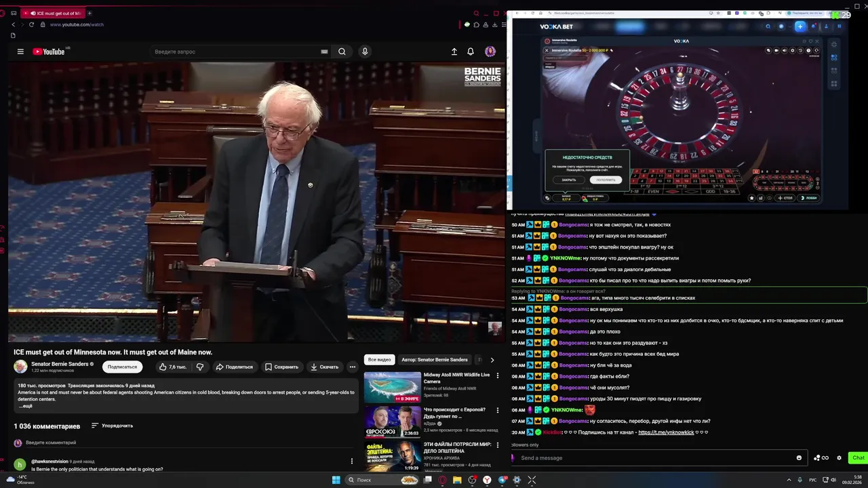868x488 pixels.
Task: Show next chips with the right chevron
Action: click(492, 360)
